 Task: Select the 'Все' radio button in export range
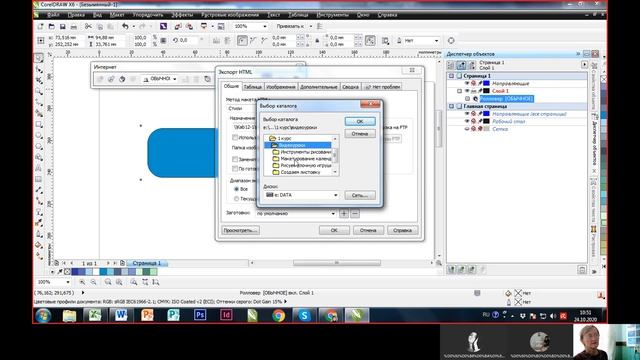236,189
